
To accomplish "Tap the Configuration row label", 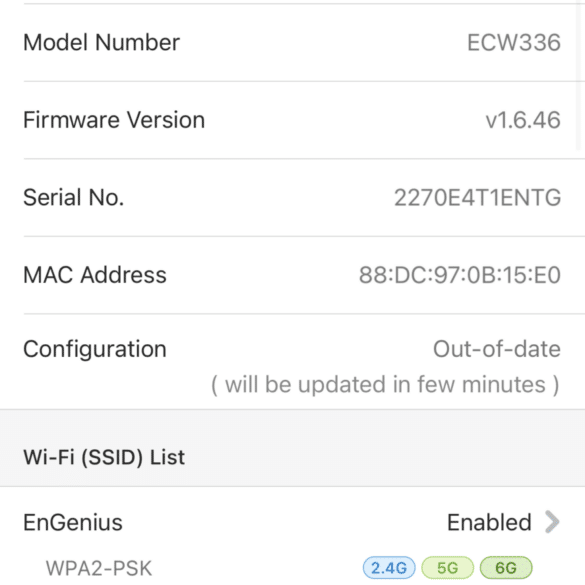I will 95,350.
